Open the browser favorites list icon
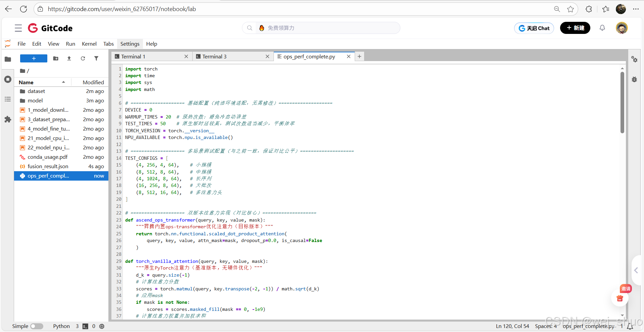Image resolution: width=644 pixels, height=332 pixels. [606, 9]
